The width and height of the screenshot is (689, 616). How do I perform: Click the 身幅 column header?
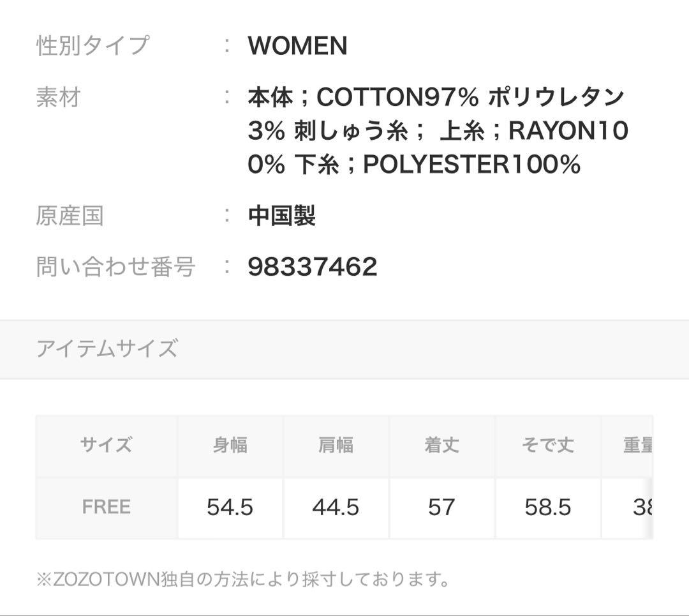230,445
